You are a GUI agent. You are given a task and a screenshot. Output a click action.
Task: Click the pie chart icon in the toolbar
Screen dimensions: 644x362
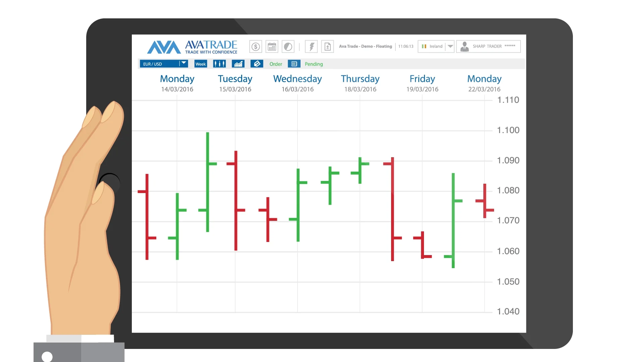[288, 46]
